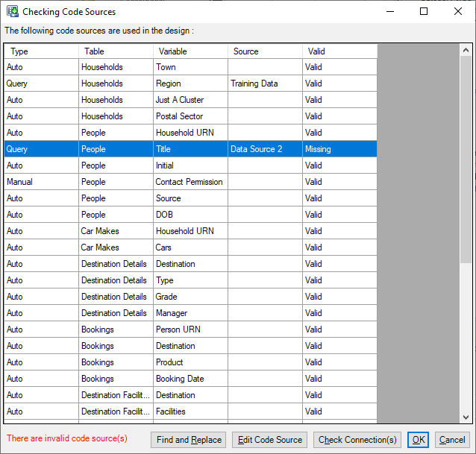
Task: Select Destination variable in Bookings table
Action: tap(191, 345)
